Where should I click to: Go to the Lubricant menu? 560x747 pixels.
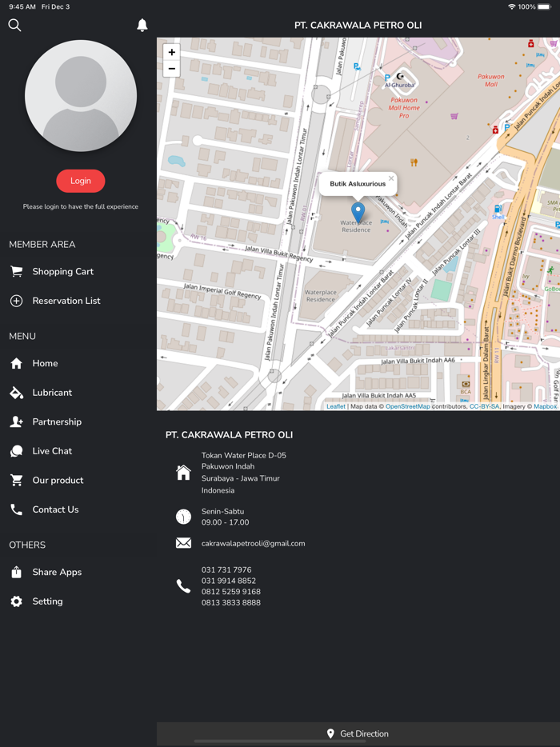(52, 393)
